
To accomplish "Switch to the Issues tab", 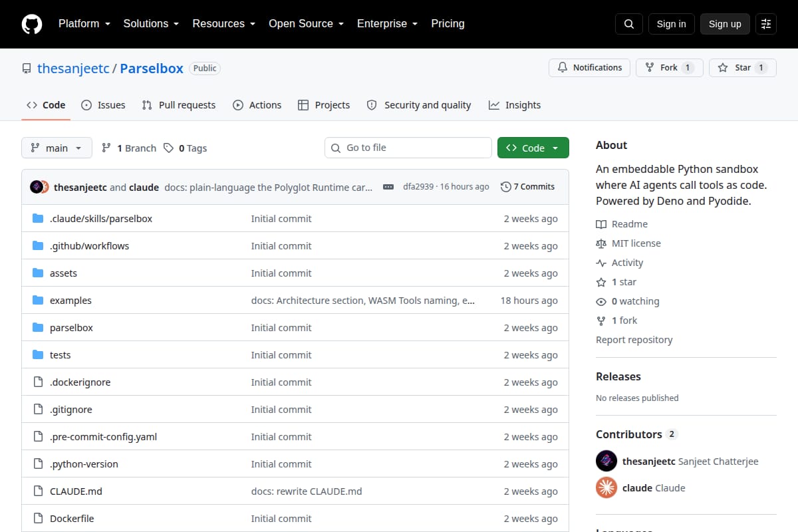I will (x=103, y=105).
